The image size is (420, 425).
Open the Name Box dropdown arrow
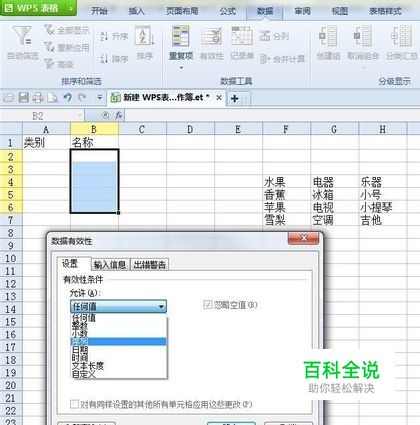pos(80,115)
